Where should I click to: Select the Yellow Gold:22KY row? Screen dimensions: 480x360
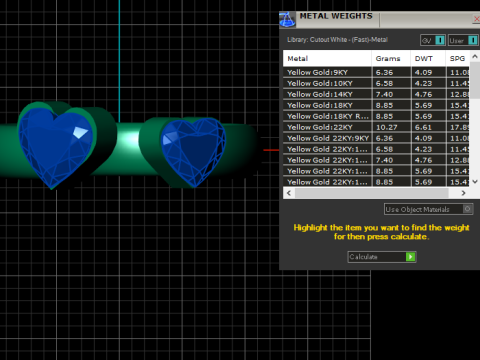pos(376,127)
